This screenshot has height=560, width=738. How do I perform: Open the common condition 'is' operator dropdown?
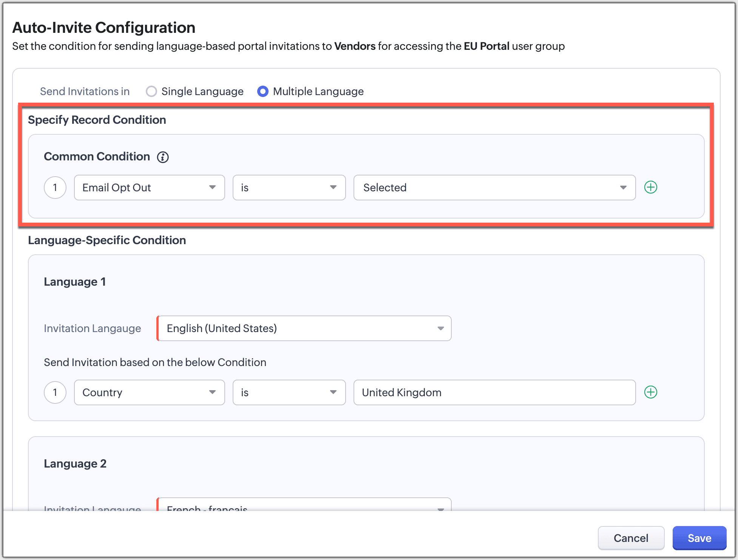(289, 188)
